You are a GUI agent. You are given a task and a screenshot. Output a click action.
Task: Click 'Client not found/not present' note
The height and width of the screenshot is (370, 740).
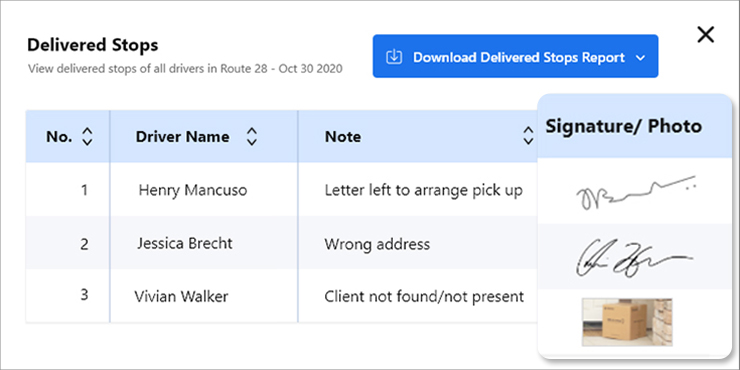pos(424,296)
